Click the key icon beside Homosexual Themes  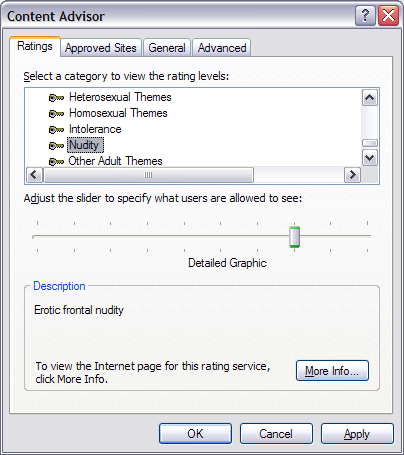(56, 114)
